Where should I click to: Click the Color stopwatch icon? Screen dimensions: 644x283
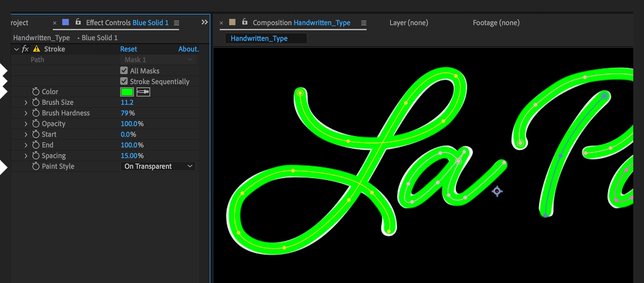click(36, 92)
